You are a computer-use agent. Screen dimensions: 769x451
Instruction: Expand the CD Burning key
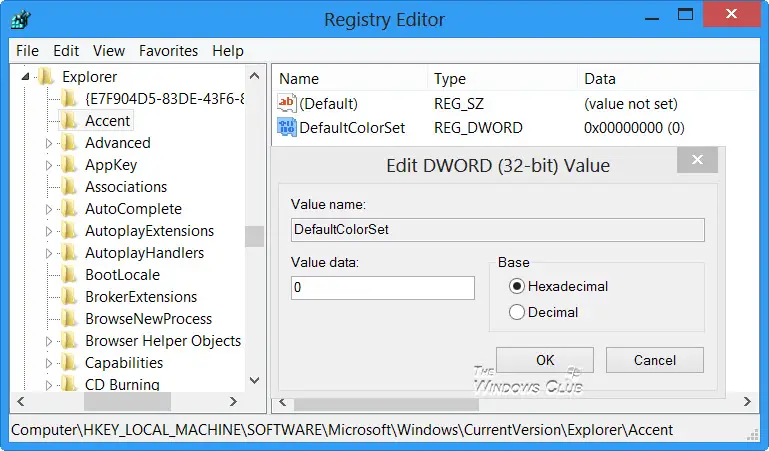49,385
